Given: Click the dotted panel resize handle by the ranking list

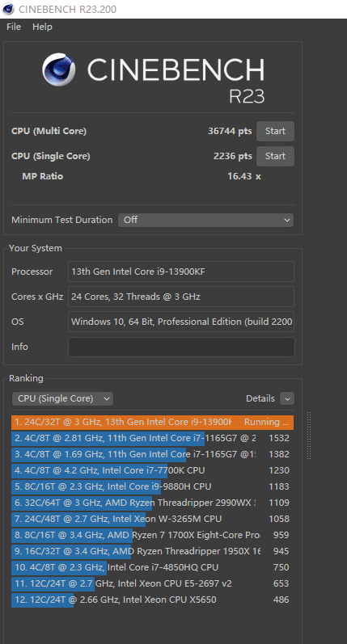Looking at the screenshot, I should 309,436.
